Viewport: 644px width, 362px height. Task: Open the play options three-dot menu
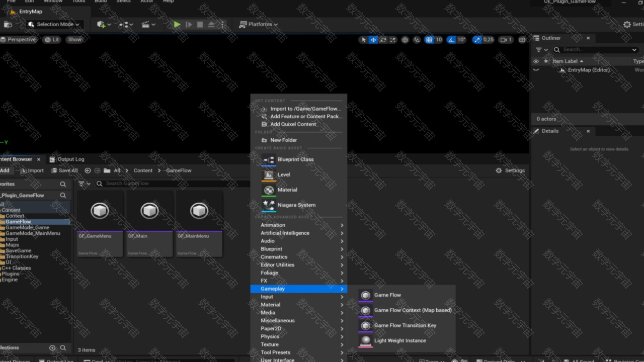[x=222, y=24]
